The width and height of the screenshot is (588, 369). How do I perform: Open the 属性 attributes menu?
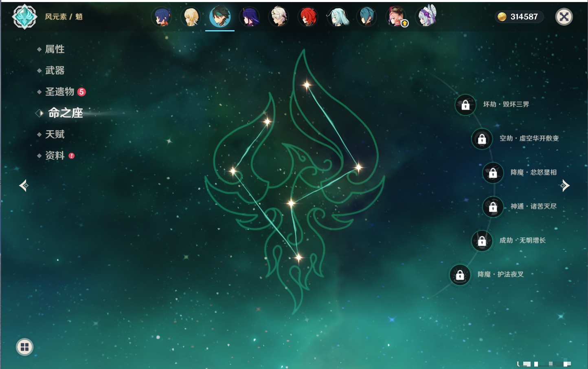coord(55,49)
